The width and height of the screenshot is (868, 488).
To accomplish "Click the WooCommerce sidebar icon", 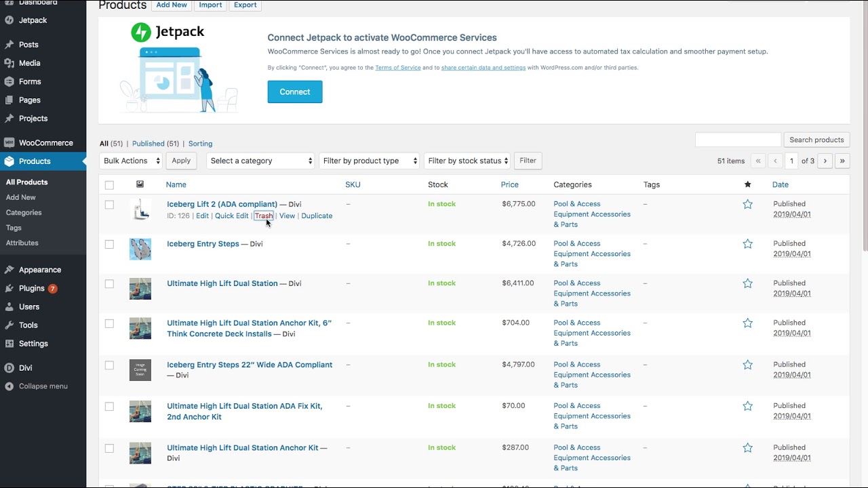I will point(9,143).
